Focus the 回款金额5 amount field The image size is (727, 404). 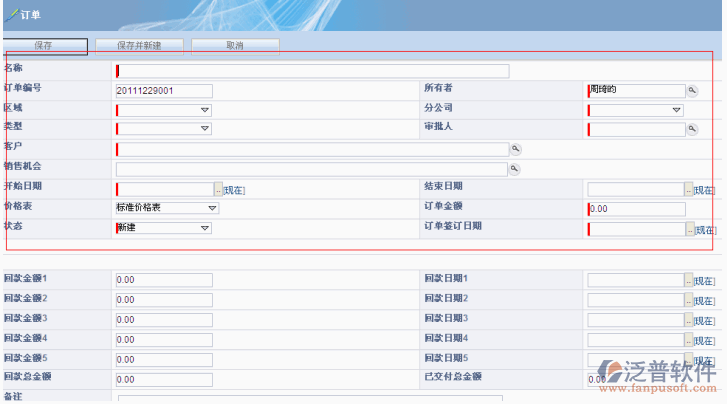[164, 360]
